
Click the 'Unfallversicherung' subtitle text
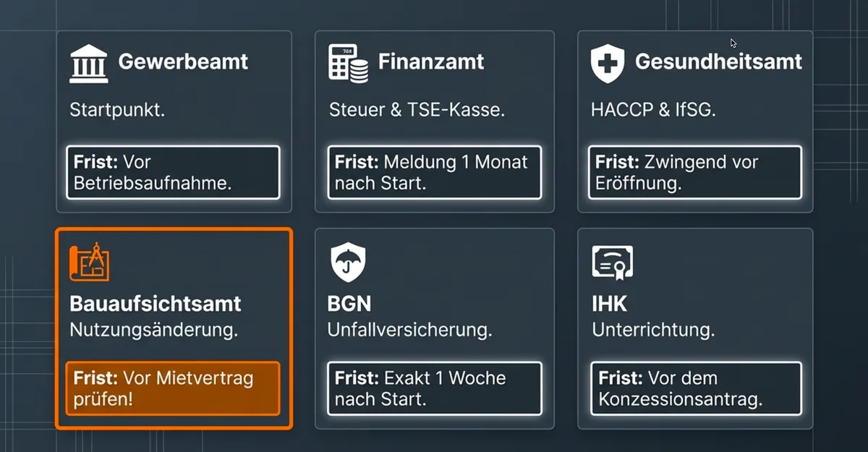point(409,330)
